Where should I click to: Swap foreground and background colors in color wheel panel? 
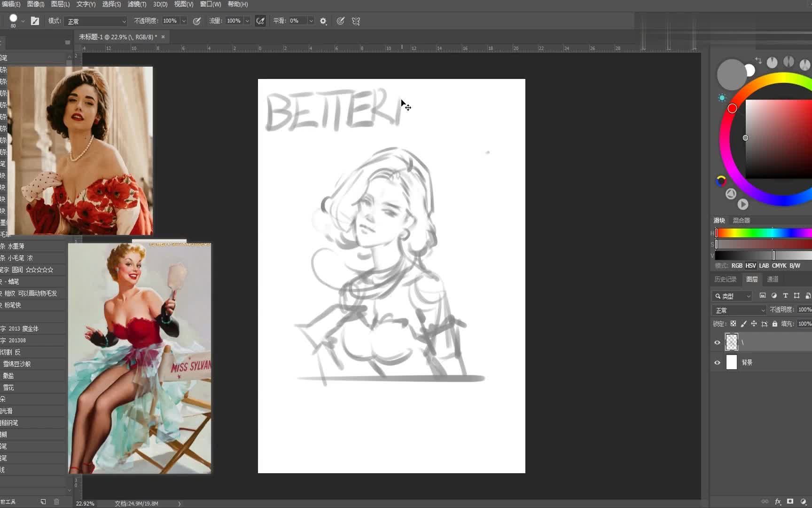[x=758, y=60]
